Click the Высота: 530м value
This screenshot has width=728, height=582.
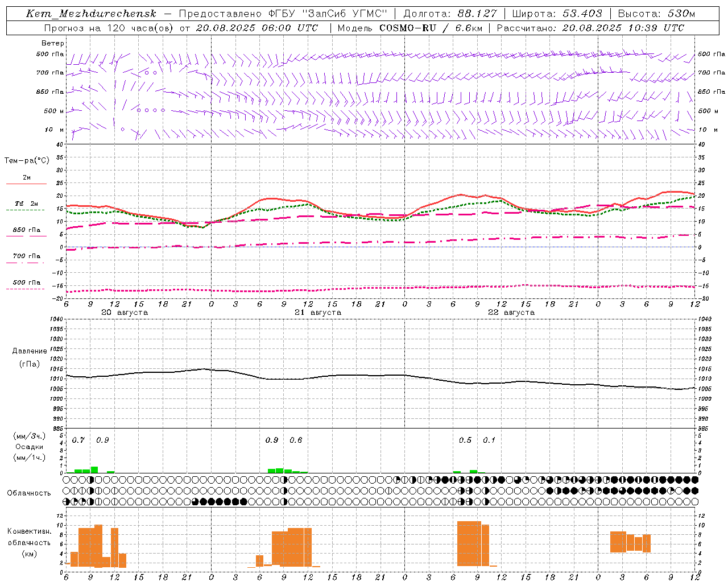(x=656, y=14)
